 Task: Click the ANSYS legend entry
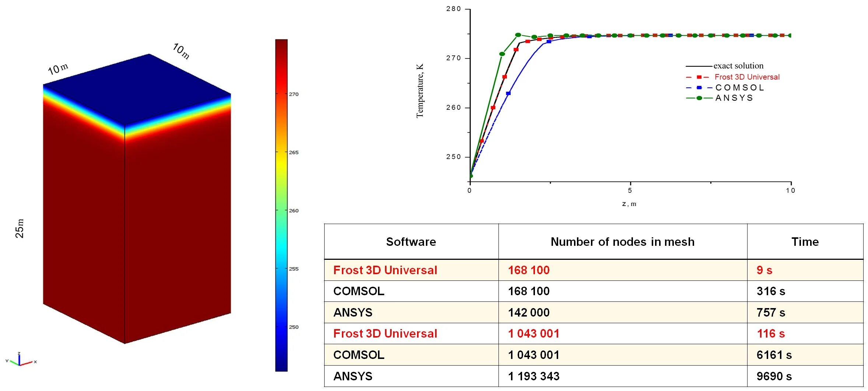[719, 98]
